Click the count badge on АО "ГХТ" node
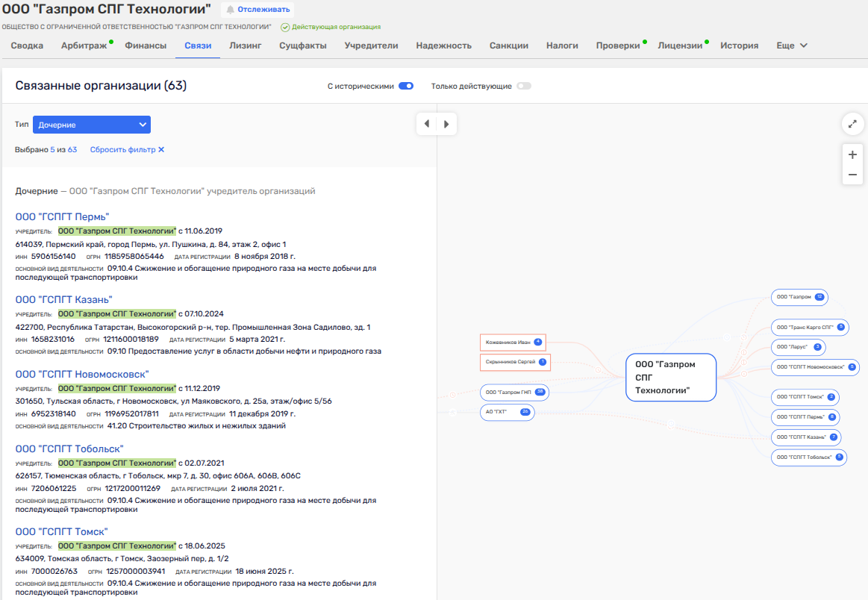This screenshot has height=600, width=868. [x=525, y=412]
